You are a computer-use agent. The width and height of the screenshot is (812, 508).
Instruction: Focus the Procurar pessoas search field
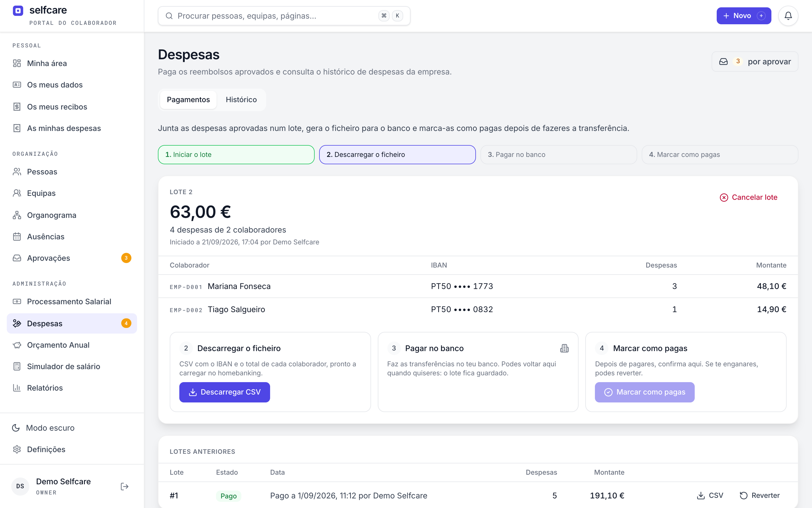(284, 16)
